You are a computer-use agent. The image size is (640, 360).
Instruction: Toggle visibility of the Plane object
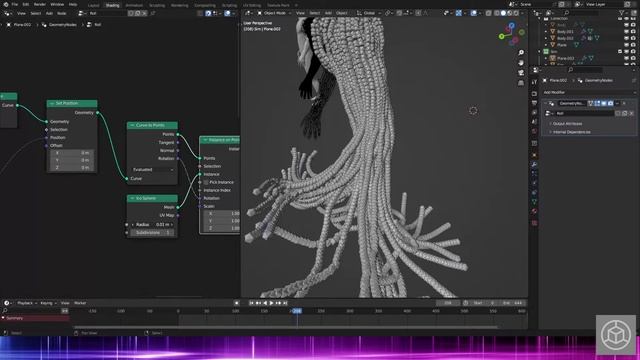pyautogui.click(x=627, y=45)
